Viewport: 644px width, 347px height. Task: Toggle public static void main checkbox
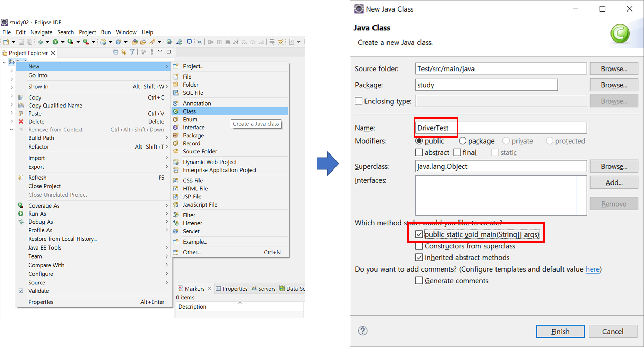419,234
